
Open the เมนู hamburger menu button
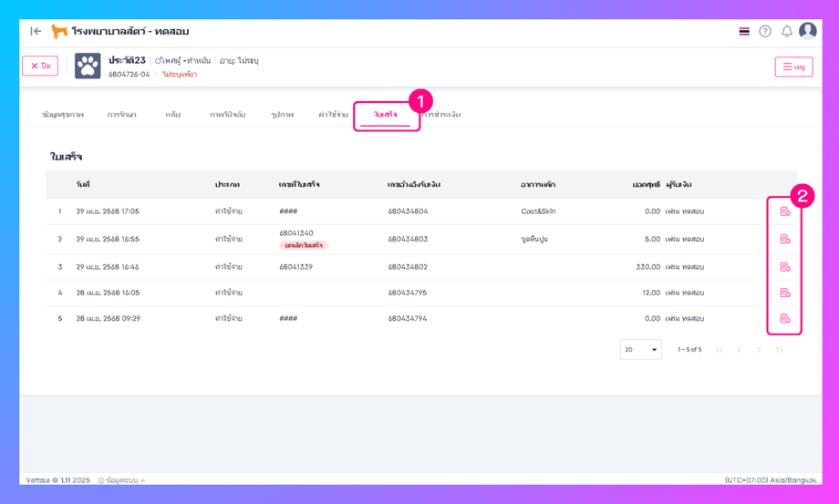[x=793, y=67]
